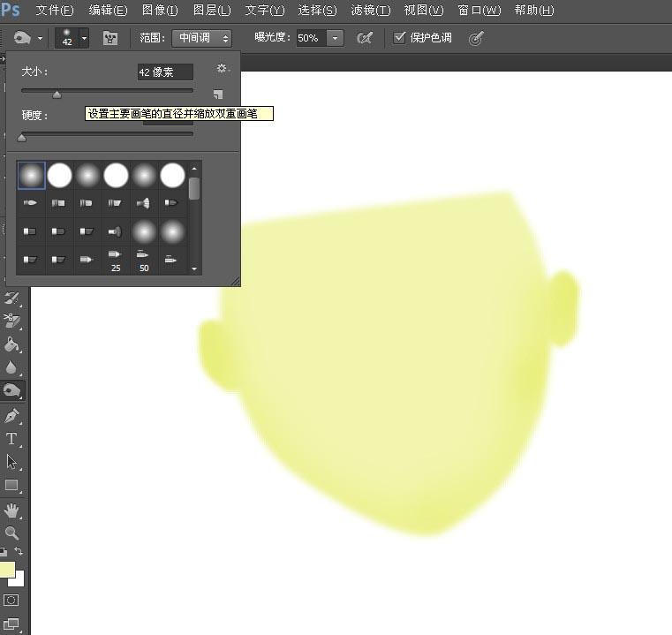Screen dimensions: 672x635
Task: Select the Hand tool
Action: point(11,510)
